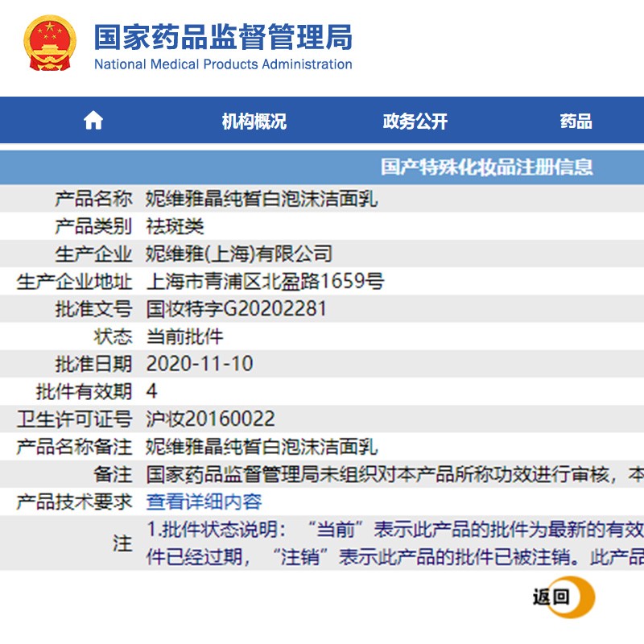Select product category value 祛斑类

(175, 226)
